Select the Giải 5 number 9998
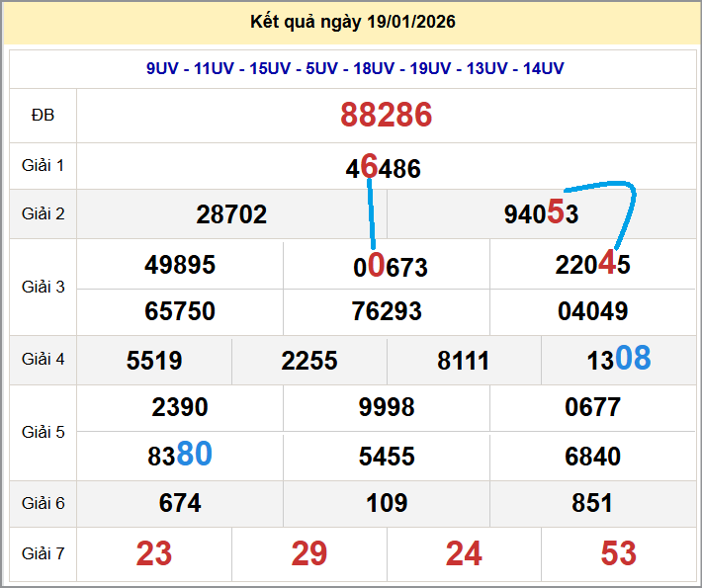The width and height of the screenshot is (702, 588). point(387,407)
